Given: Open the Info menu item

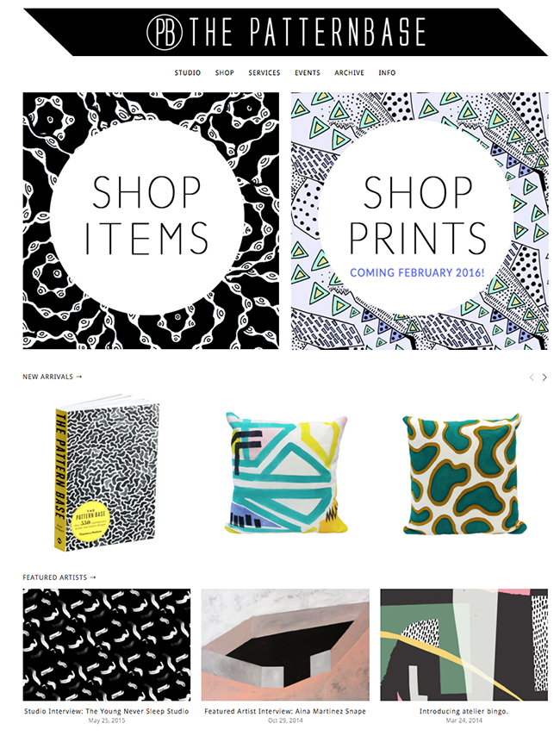Looking at the screenshot, I should click(x=387, y=72).
